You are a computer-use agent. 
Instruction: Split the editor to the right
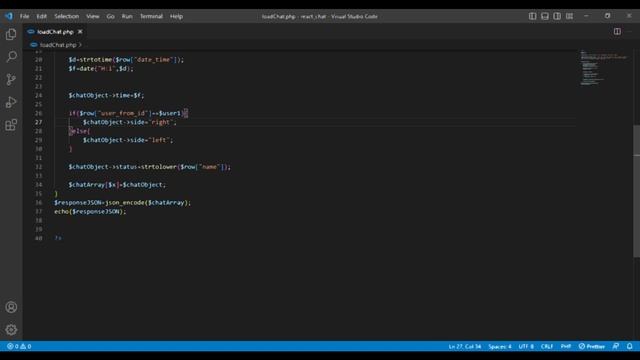coord(617,31)
